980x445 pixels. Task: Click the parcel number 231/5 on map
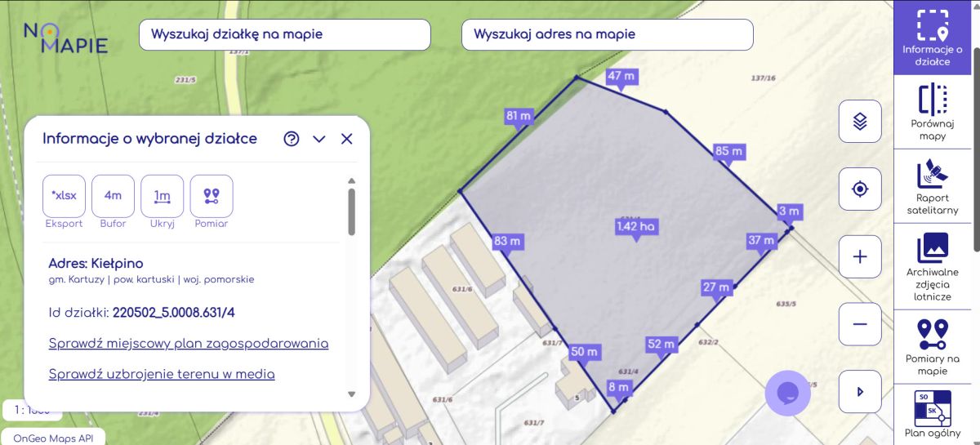pyautogui.click(x=185, y=79)
